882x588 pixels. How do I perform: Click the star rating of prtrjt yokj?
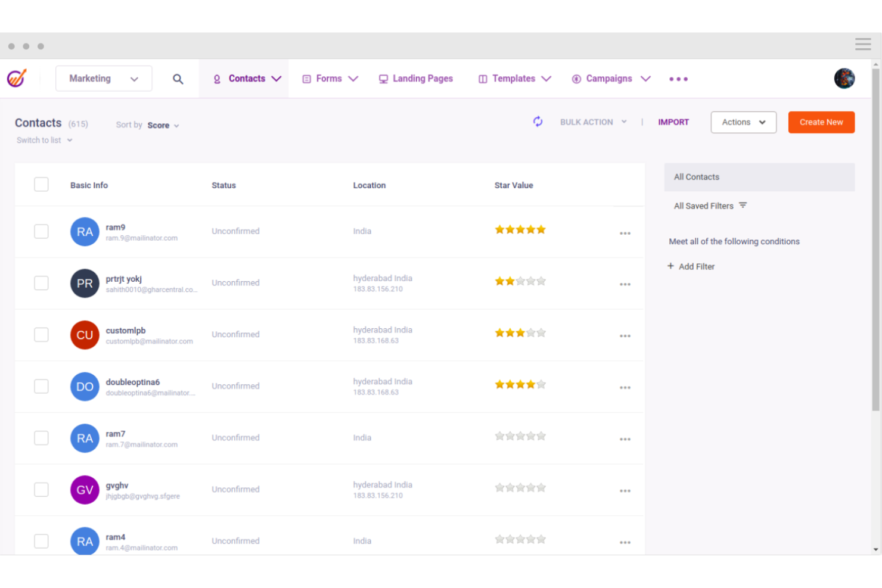(520, 281)
